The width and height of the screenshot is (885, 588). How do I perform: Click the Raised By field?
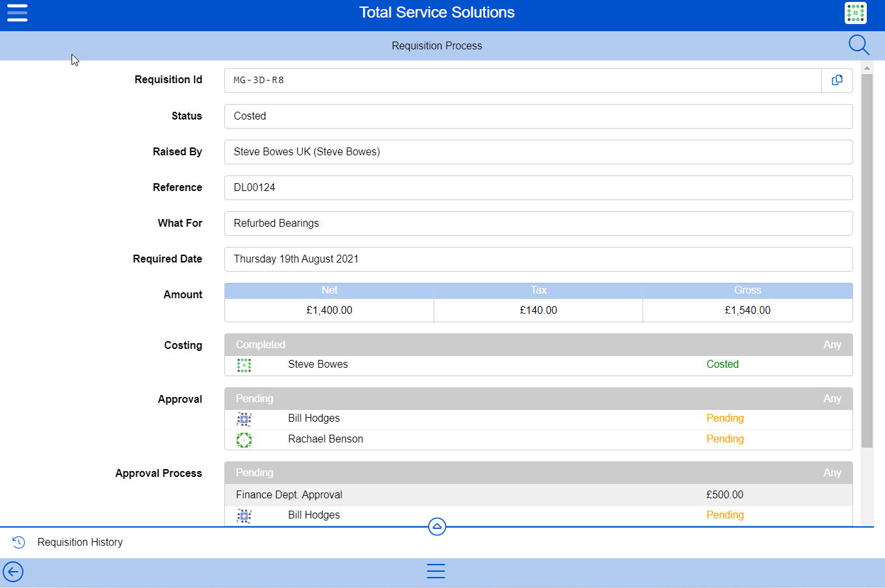[538, 151]
